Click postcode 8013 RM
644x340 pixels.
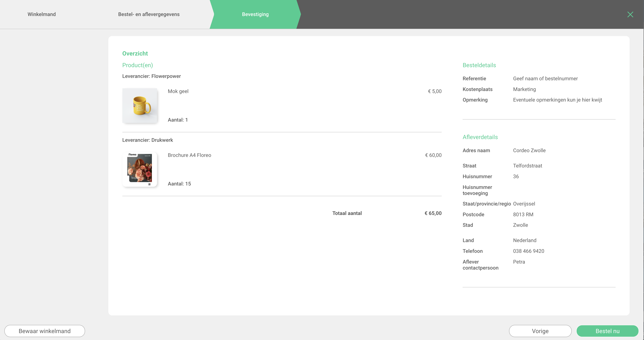click(x=523, y=214)
